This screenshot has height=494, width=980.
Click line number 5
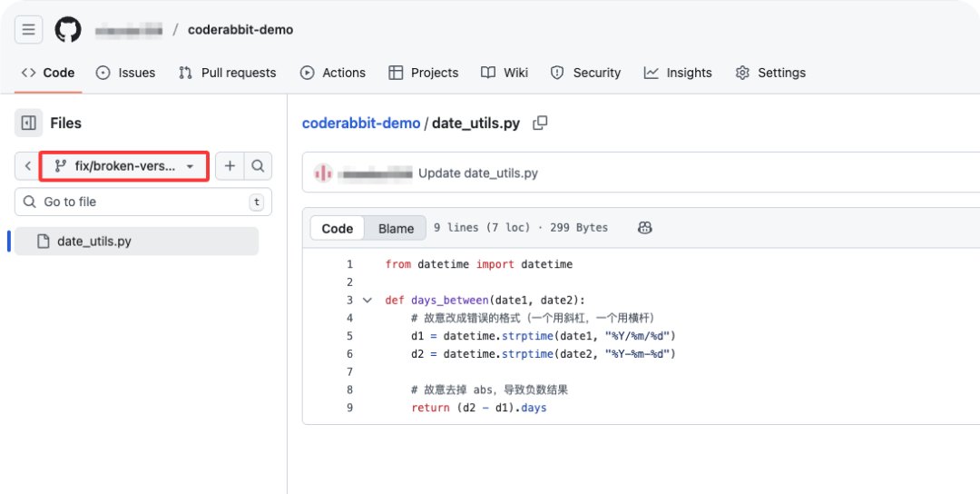pyautogui.click(x=350, y=336)
